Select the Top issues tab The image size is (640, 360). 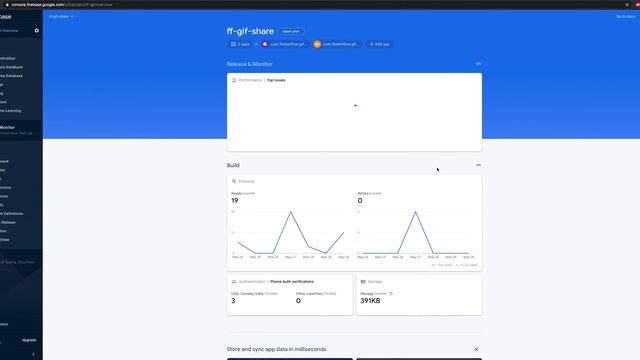[x=276, y=80]
